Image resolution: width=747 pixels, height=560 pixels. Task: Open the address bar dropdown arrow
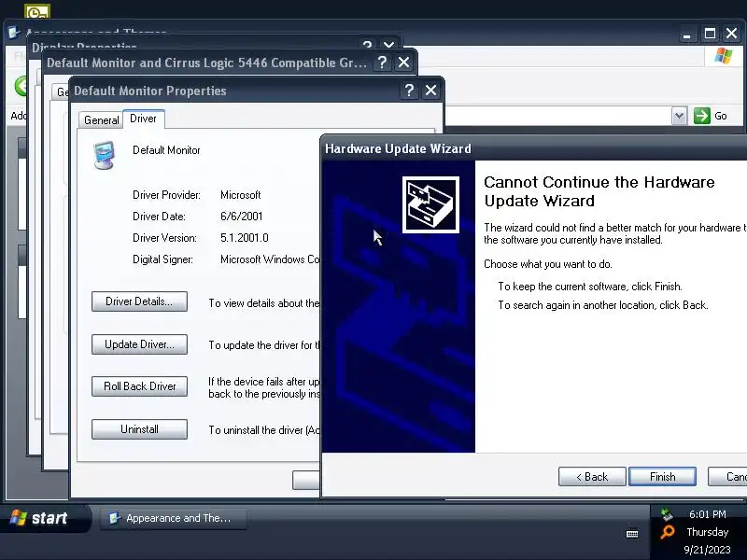(x=680, y=116)
